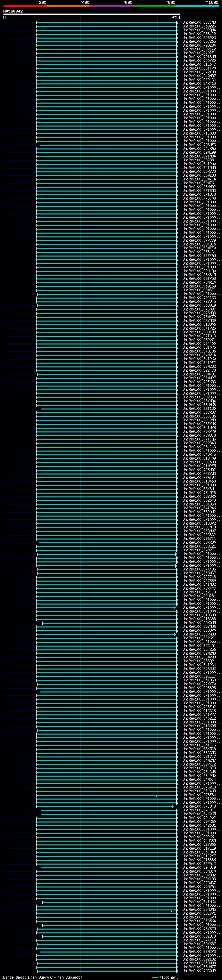Screen dimensions: 222x980
Task: Select label UniRef100_B0LRN3
Action: [199, 420]
